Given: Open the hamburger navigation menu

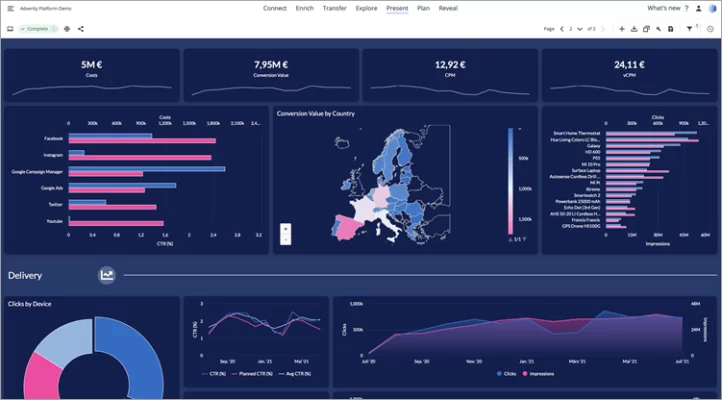Looking at the screenshot, I should [11, 8].
